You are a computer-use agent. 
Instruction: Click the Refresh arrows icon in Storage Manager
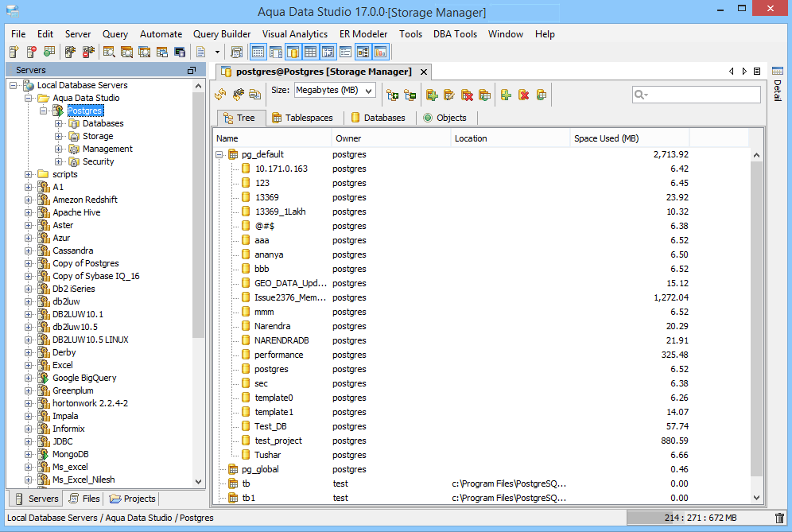[220, 95]
